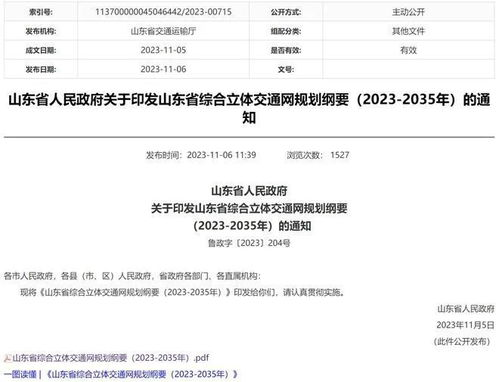499x382 pixels.
Task: Click the PDF icon beside the attachment
Action: [7, 359]
